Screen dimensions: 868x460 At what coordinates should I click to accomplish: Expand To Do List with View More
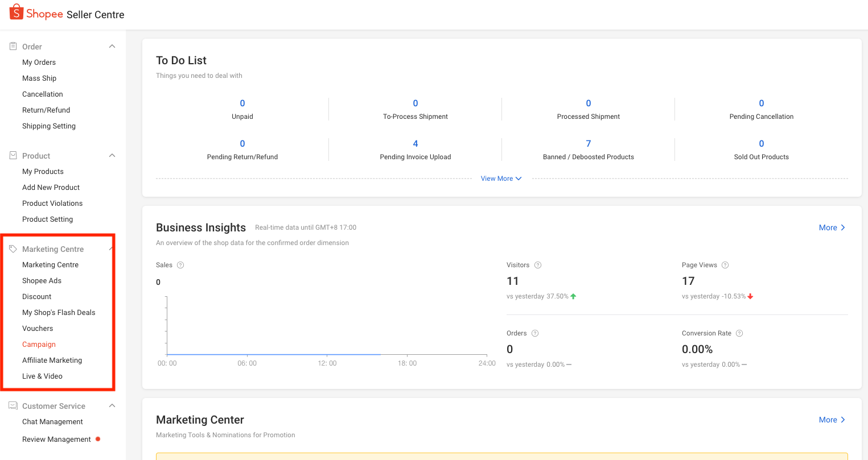coord(501,179)
